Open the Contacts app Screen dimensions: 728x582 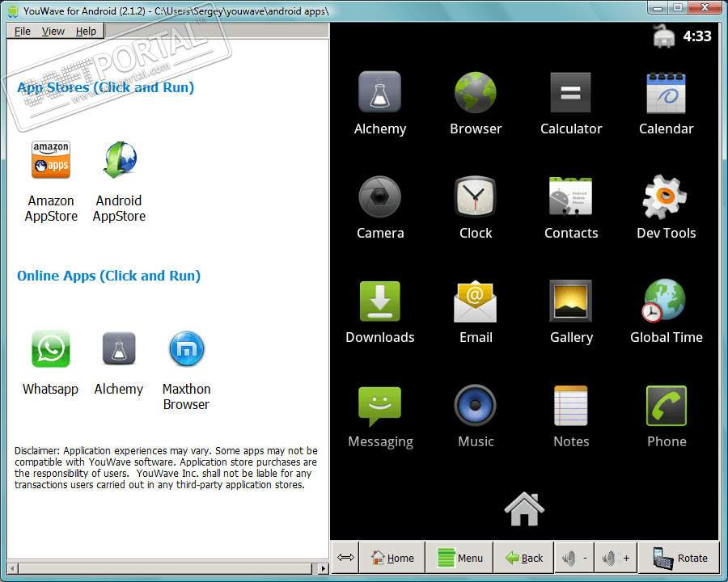pyautogui.click(x=570, y=196)
